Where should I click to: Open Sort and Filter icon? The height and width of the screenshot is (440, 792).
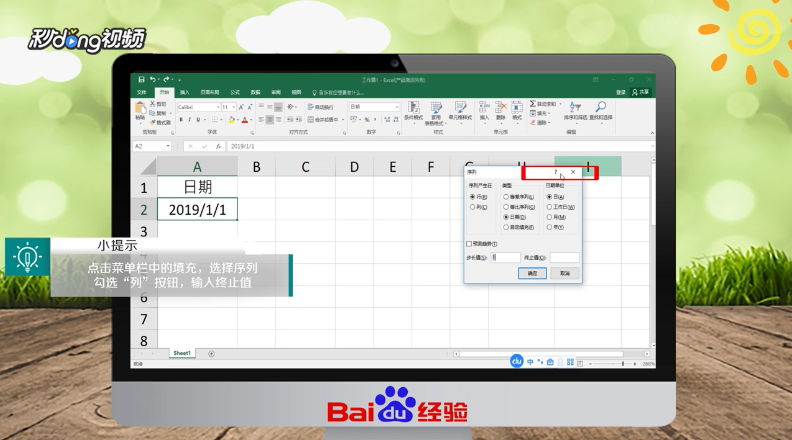(x=575, y=107)
